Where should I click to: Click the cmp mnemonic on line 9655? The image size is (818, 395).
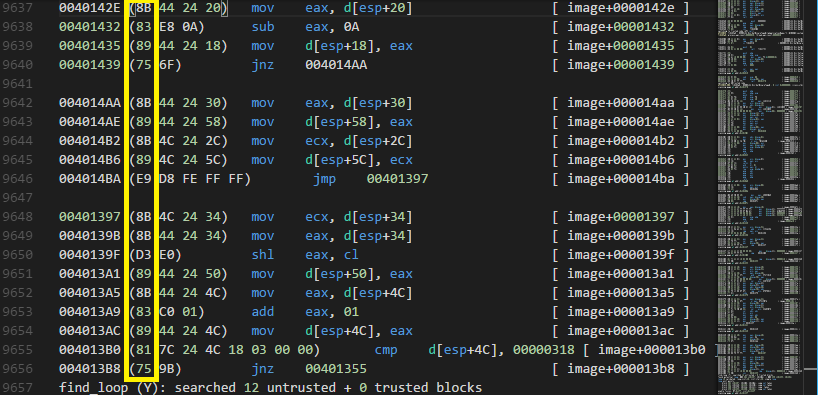pos(386,350)
